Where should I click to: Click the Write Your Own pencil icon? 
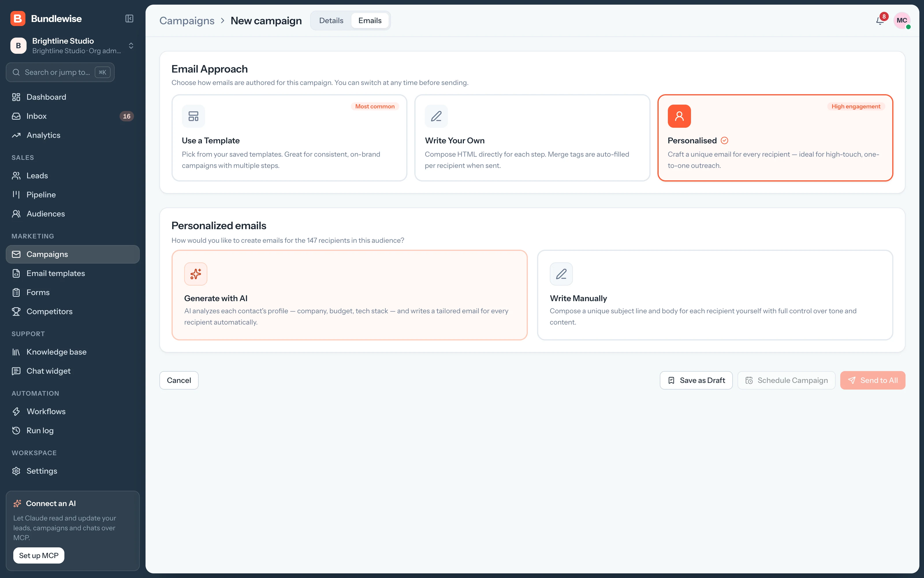436,116
